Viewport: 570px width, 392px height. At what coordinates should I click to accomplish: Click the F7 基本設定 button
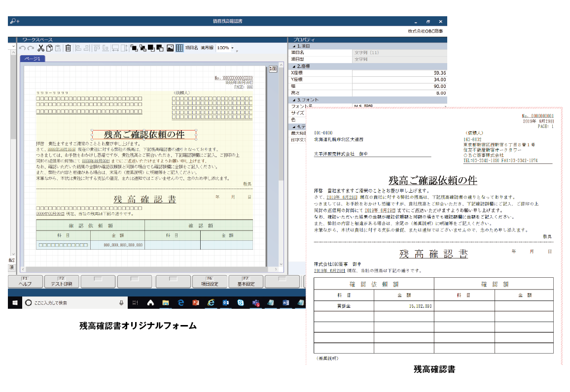click(246, 282)
